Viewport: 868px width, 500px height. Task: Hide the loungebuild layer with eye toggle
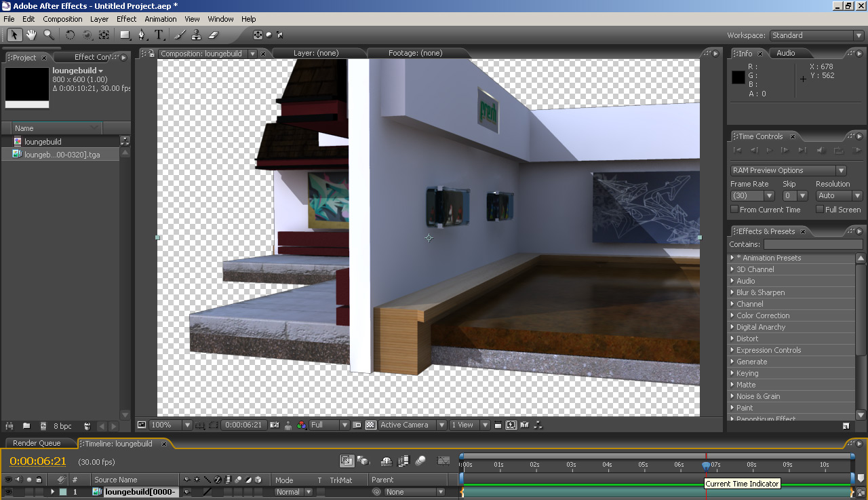(9, 492)
